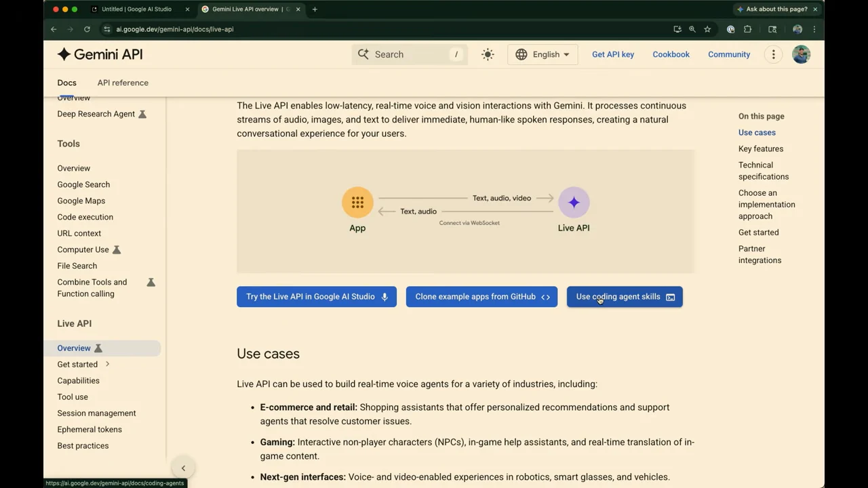
Task: Close the Untitled Google AI Studio tab
Action: pyautogui.click(x=187, y=9)
